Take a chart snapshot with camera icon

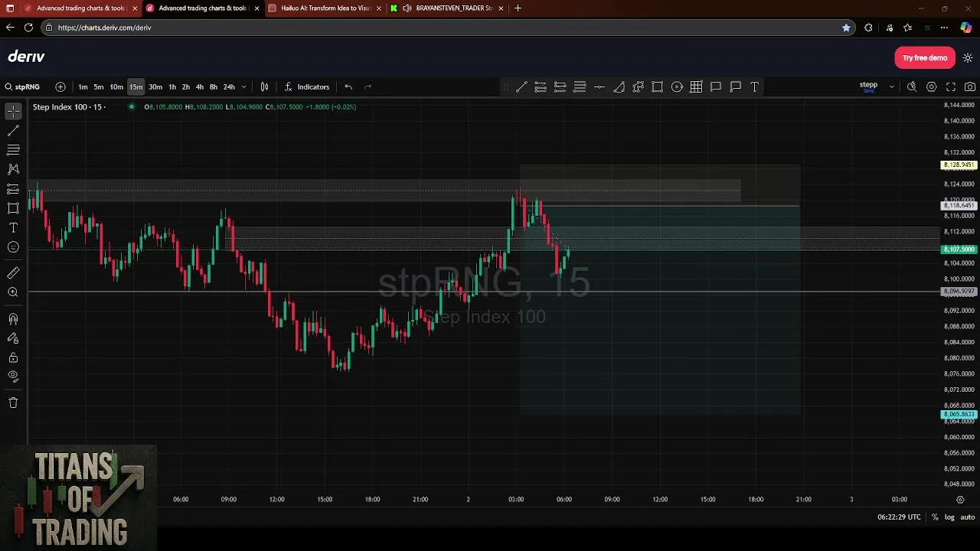click(x=970, y=87)
